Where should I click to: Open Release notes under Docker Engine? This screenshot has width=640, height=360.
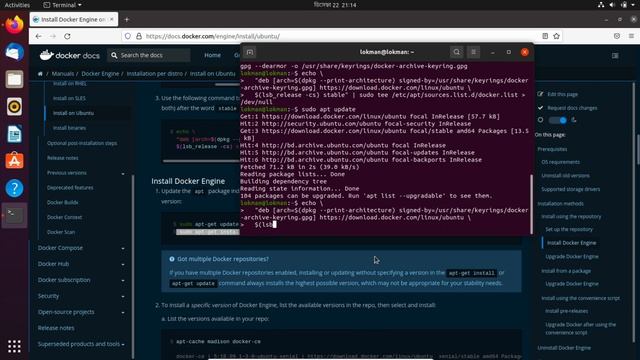[62, 158]
